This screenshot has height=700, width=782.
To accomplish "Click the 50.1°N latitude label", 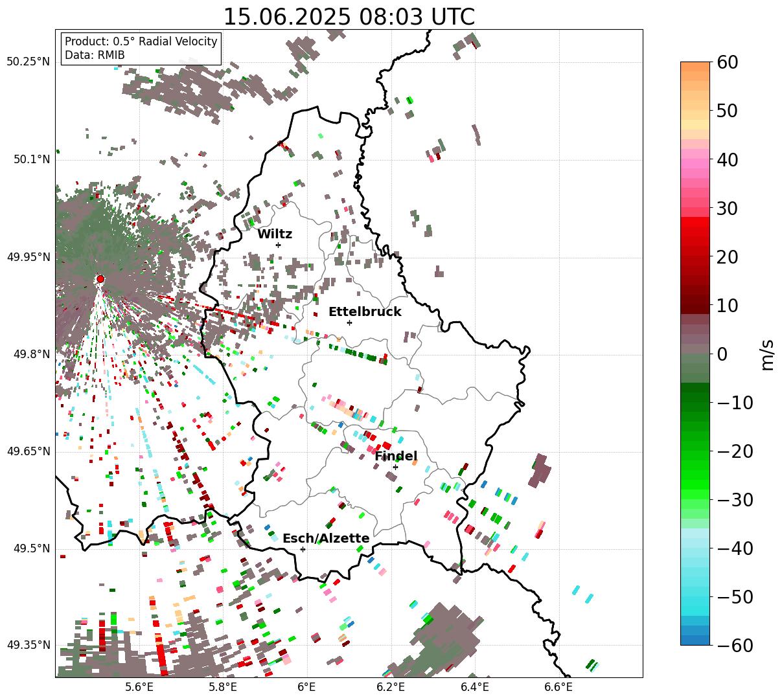I will click(32, 159).
